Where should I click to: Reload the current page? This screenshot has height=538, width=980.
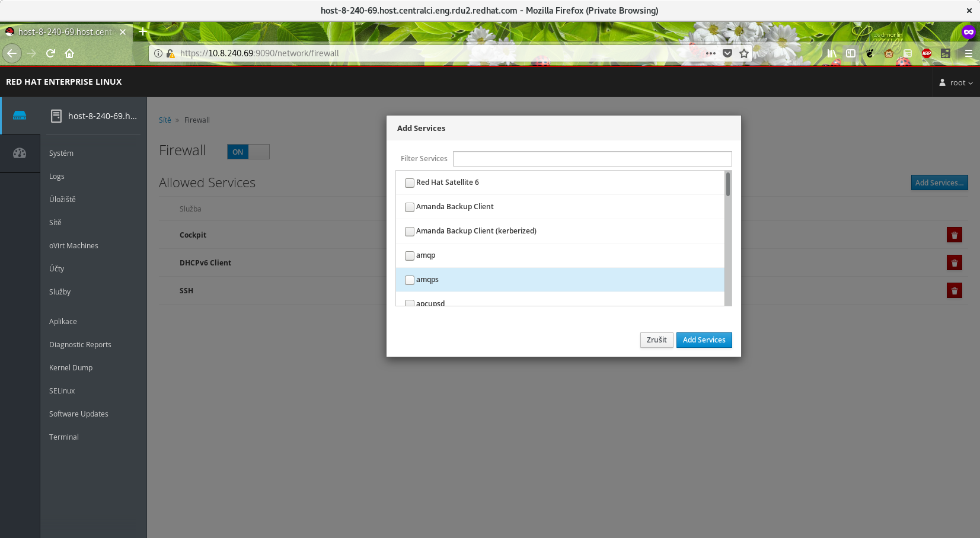(50, 53)
